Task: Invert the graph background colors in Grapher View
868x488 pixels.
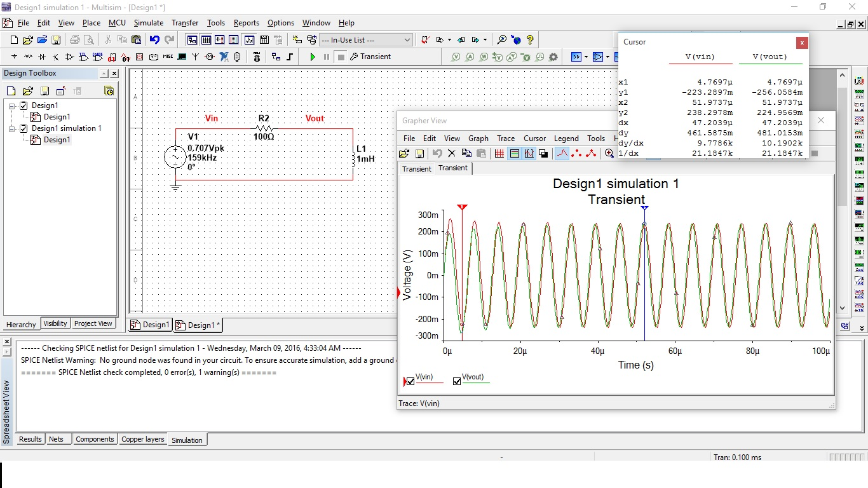Action: coord(543,154)
